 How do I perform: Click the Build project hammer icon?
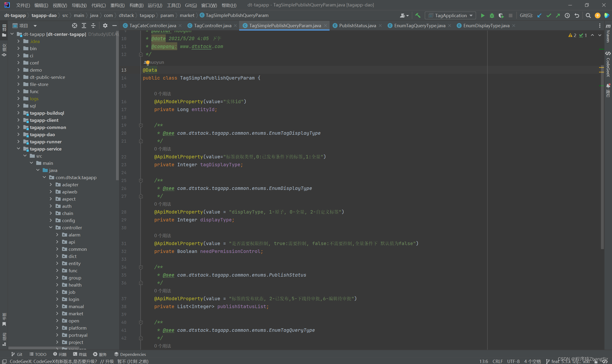[418, 16]
